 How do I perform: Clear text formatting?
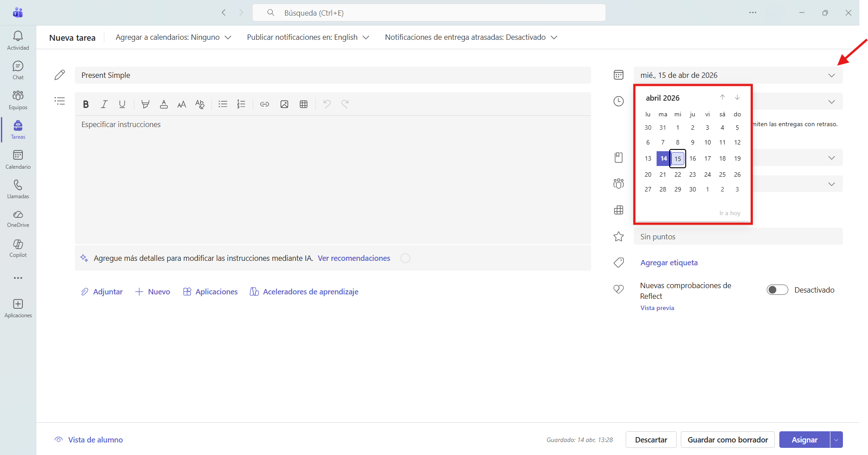point(200,104)
